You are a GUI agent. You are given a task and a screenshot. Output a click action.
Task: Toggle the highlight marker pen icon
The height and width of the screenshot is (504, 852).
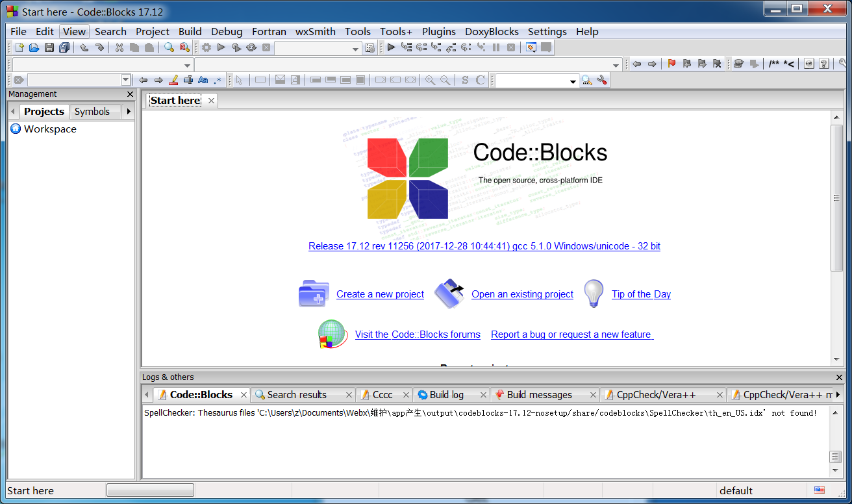[173, 80]
